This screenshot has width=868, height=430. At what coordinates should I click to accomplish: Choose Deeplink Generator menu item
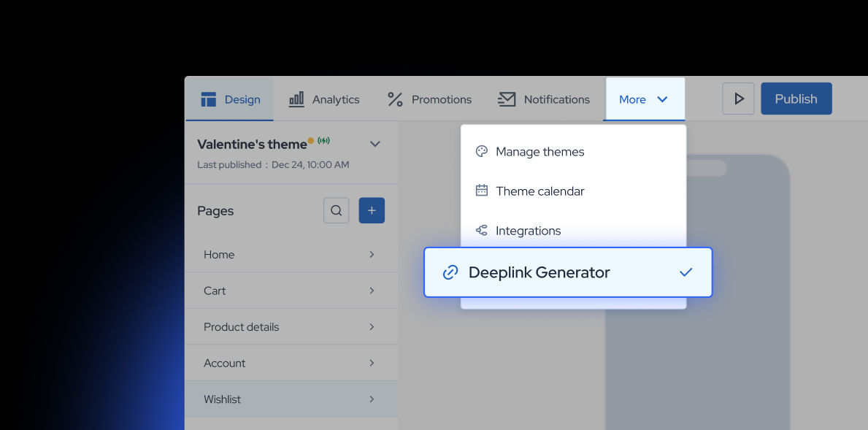click(x=568, y=272)
